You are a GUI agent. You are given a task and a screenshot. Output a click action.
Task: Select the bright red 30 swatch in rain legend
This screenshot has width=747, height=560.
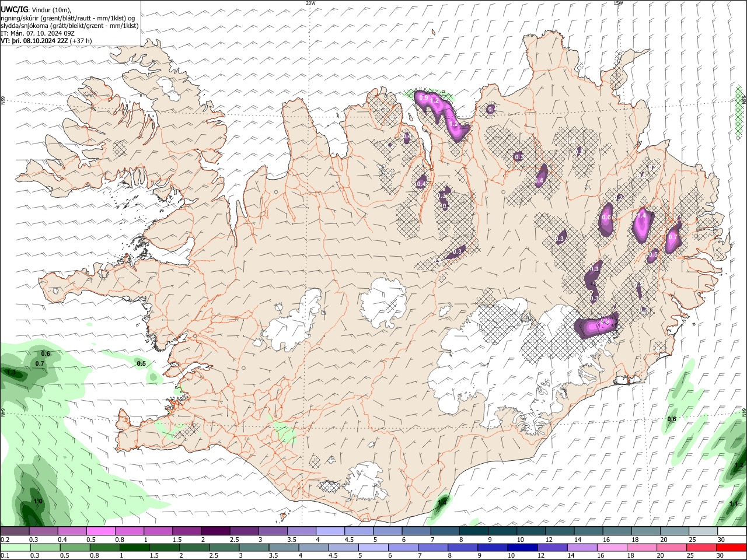[x=731, y=547]
